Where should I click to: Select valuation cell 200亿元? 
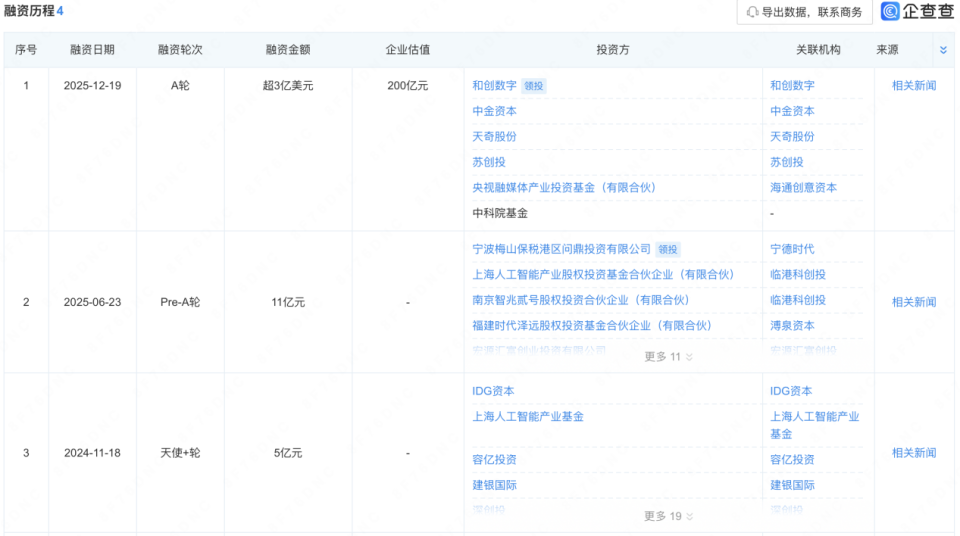tap(408, 86)
